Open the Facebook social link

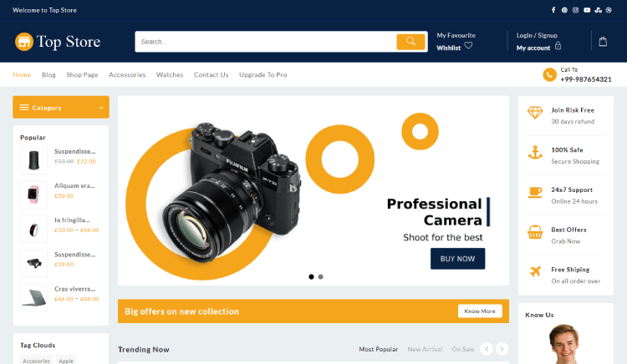[x=553, y=10]
